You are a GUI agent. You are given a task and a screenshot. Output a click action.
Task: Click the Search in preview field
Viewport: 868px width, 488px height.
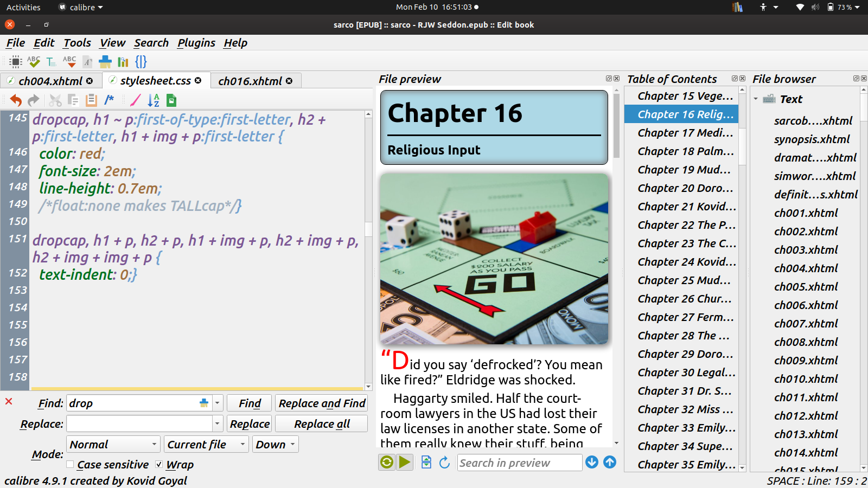pos(520,463)
